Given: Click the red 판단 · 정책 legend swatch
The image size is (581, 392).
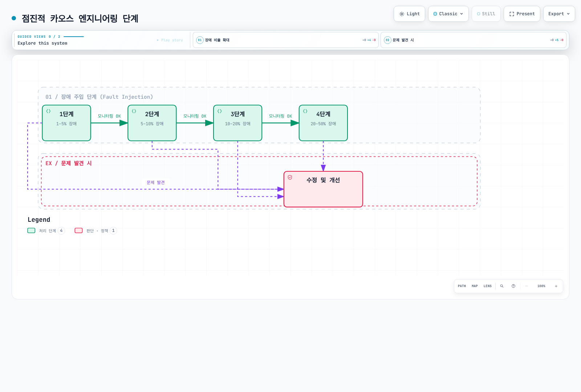Looking at the screenshot, I should [x=78, y=230].
